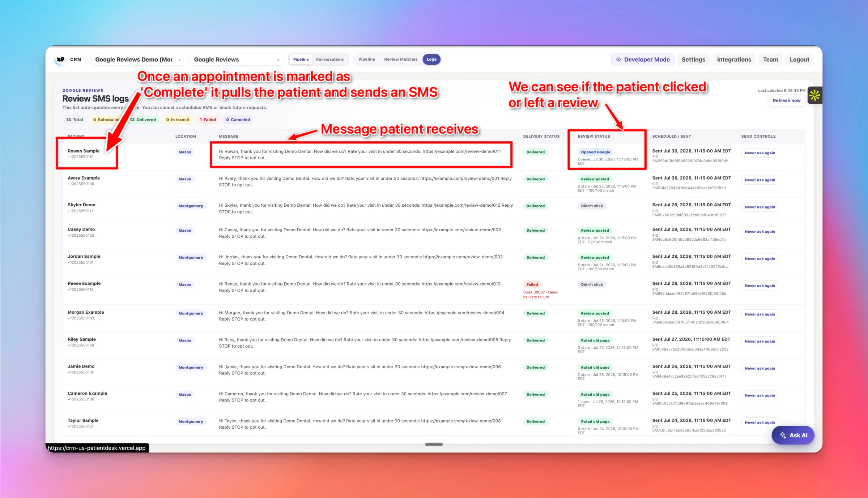Click Never ask again for Casey Demo
Screen dimensions: 868x498
tap(760, 232)
